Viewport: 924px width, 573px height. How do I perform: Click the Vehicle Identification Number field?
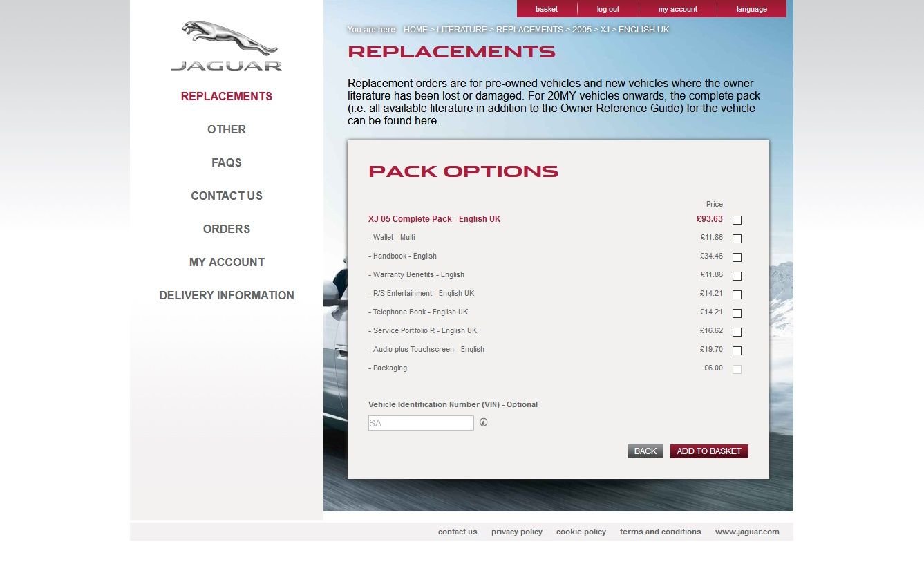point(420,423)
